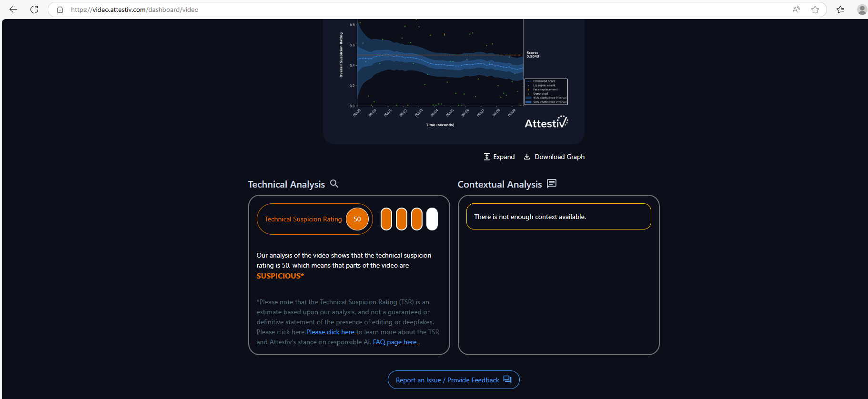Click the first orange rating bar
The height and width of the screenshot is (399, 868).
[386, 219]
